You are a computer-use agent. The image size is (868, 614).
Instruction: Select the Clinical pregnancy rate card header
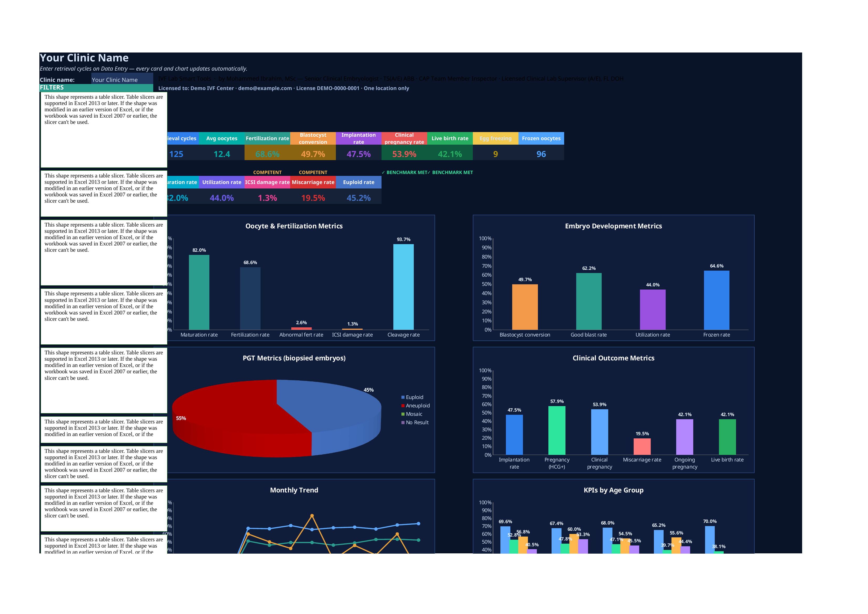pyautogui.click(x=404, y=138)
